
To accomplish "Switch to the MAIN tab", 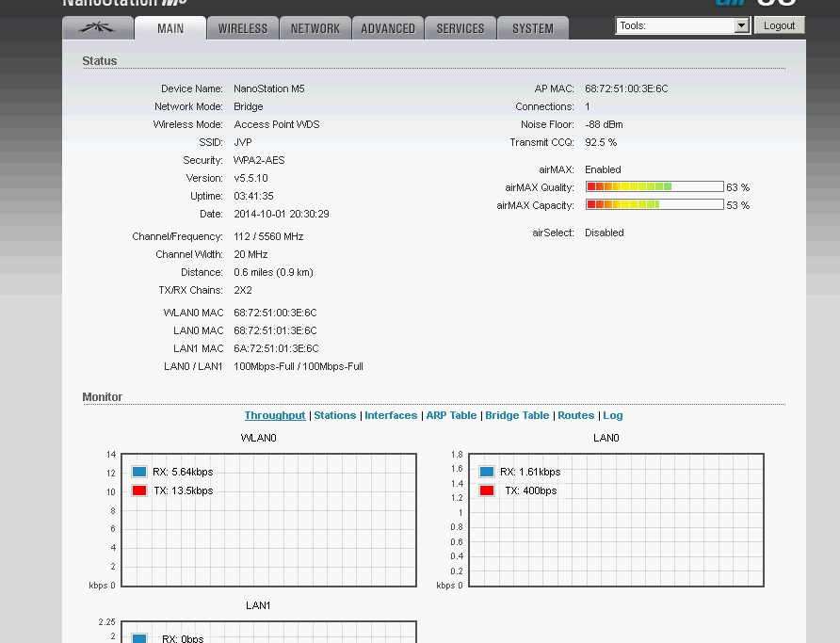I will click(x=170, y=28).
